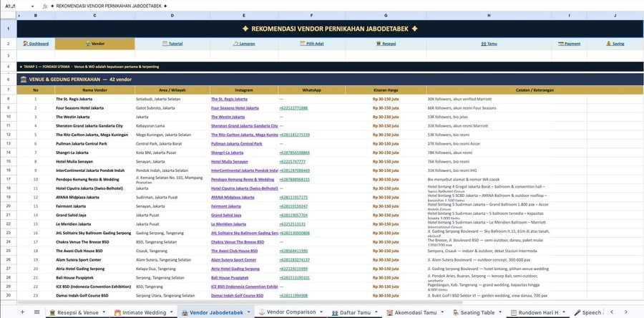Open the all sheets list icon
This screenshot has width=644, height=318.
pyautogui.click(x=36, y=312)
